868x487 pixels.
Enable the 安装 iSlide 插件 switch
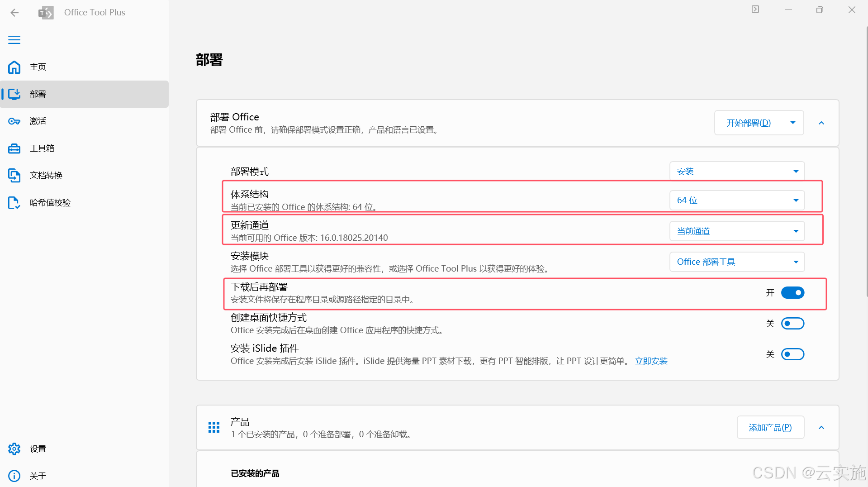(792, 354)
